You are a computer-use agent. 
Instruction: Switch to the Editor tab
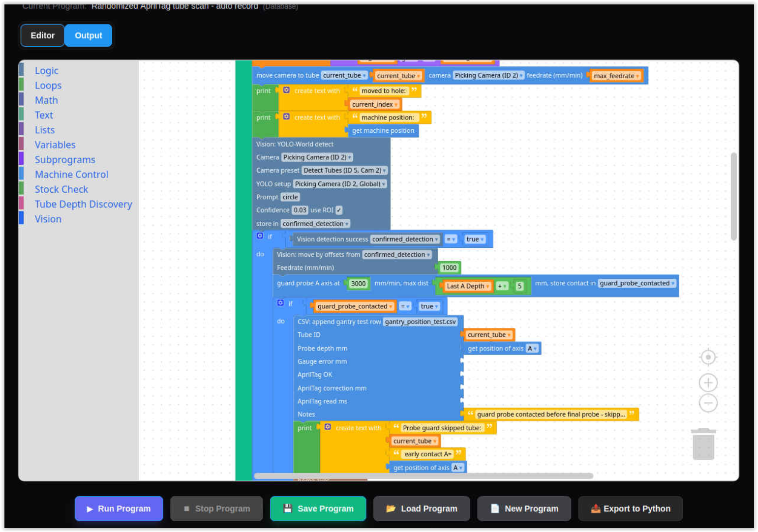[x=43, y=35]
